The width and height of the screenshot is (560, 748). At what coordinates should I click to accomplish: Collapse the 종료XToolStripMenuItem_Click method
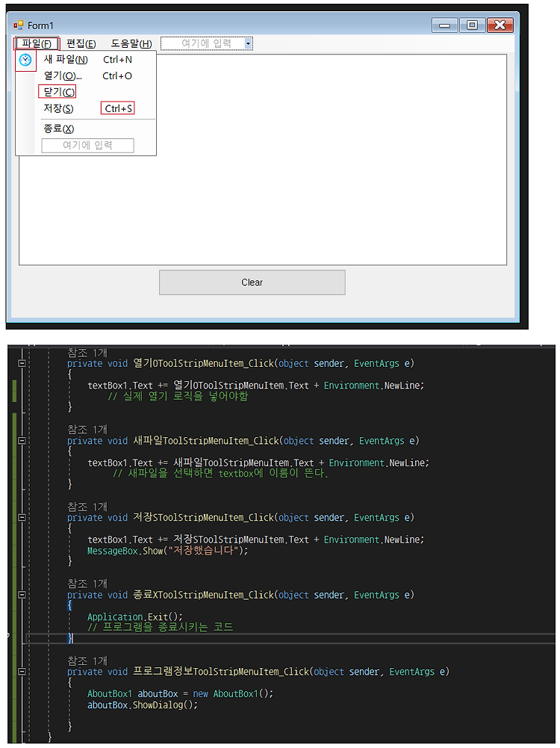[x=22, y=595]
